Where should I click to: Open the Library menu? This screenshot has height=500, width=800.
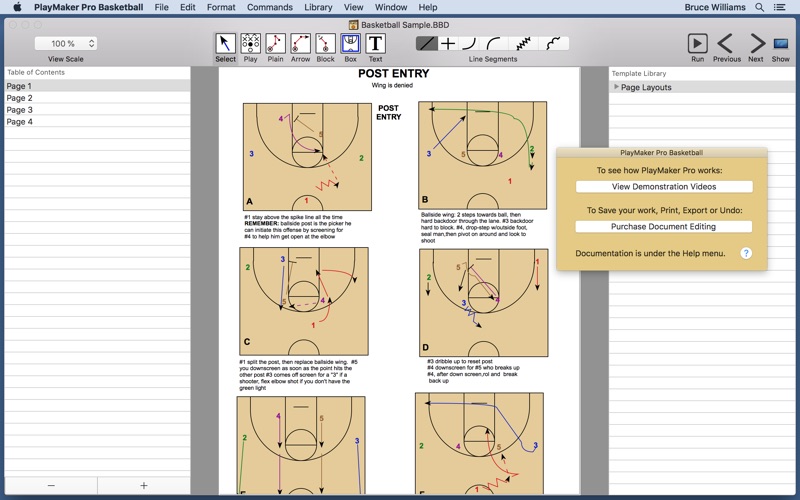(318, 7)
